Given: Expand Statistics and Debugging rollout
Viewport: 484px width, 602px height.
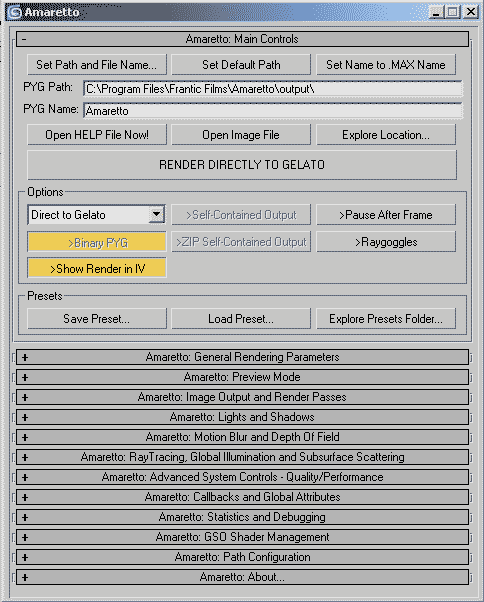Looking at the screenshot, I should [242, 517].
